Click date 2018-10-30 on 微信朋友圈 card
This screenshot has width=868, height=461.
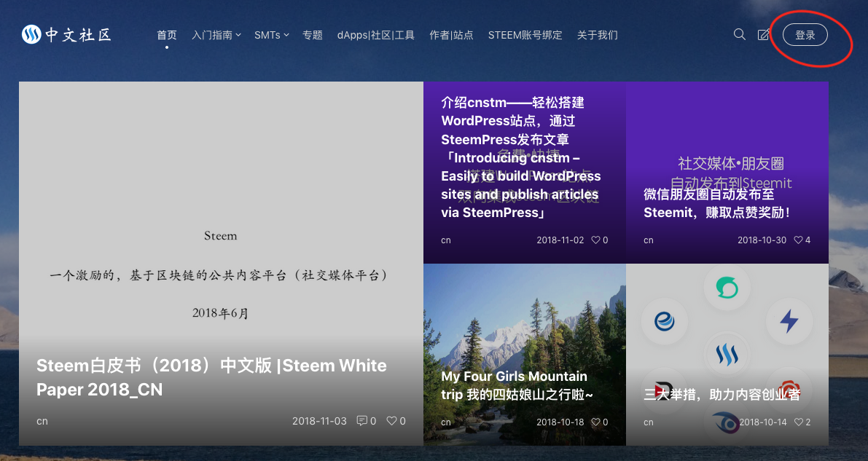pos(762,240)
